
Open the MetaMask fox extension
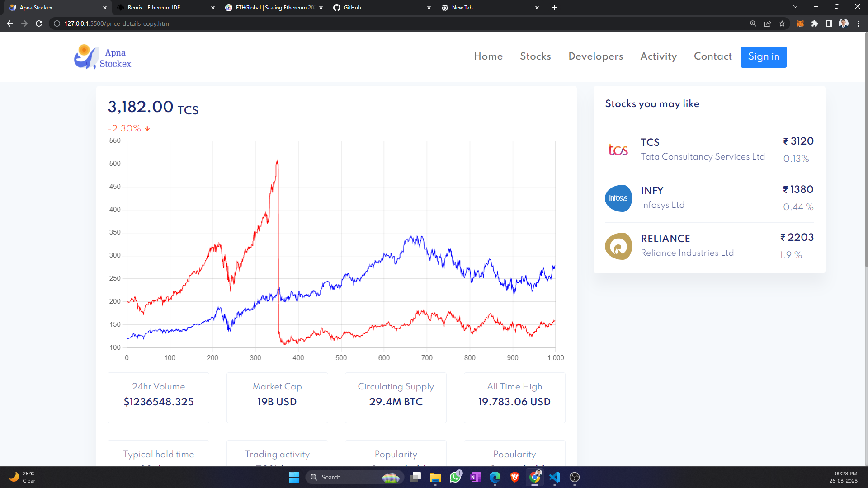(x=800, y=23)
